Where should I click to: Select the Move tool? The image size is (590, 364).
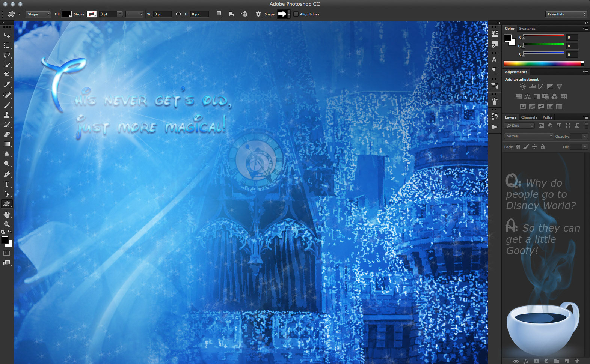pyautogui.click(x=7, y=35)
